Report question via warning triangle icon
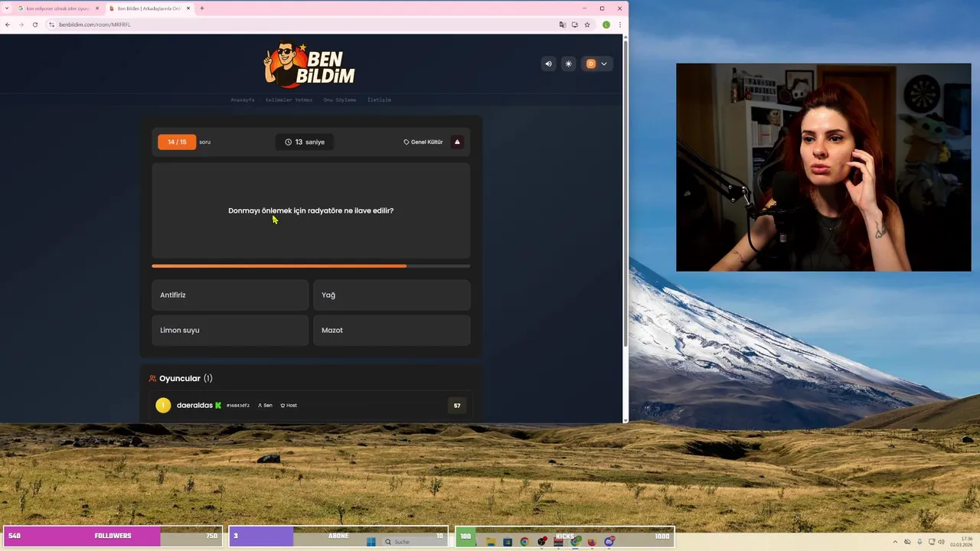 pos(457,142)
